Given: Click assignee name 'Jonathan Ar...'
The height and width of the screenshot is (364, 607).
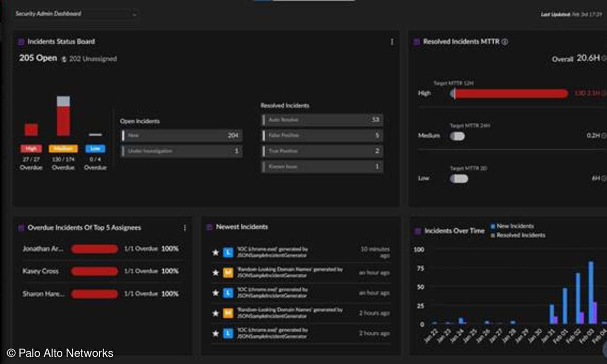Looking at the screenshot, I should click(42, 249).
